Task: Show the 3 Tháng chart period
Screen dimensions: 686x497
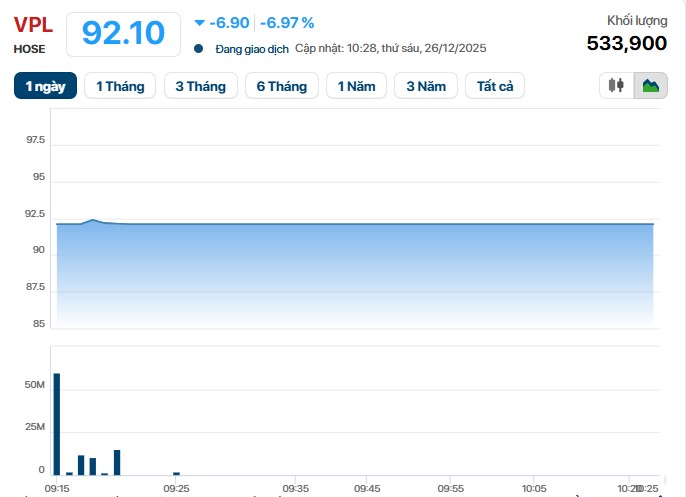Action: coord(201,87)
